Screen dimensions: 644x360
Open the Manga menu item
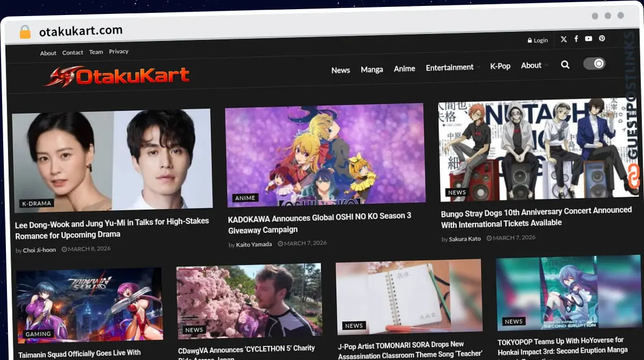click(372, 69)
